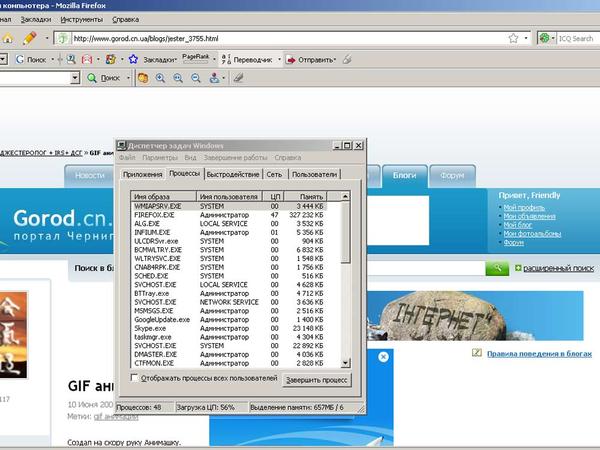
Task: Click the process list vertical scrollbar
Action: coord(345,280)
